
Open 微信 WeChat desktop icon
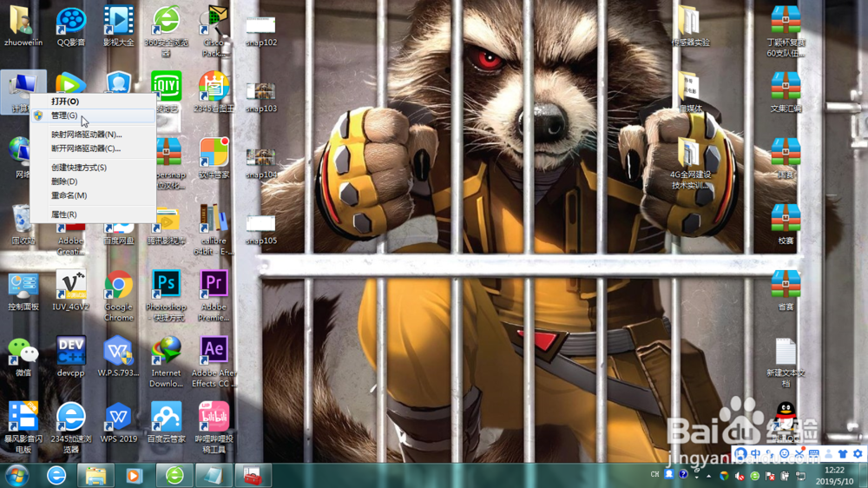[x=23, y=357]
